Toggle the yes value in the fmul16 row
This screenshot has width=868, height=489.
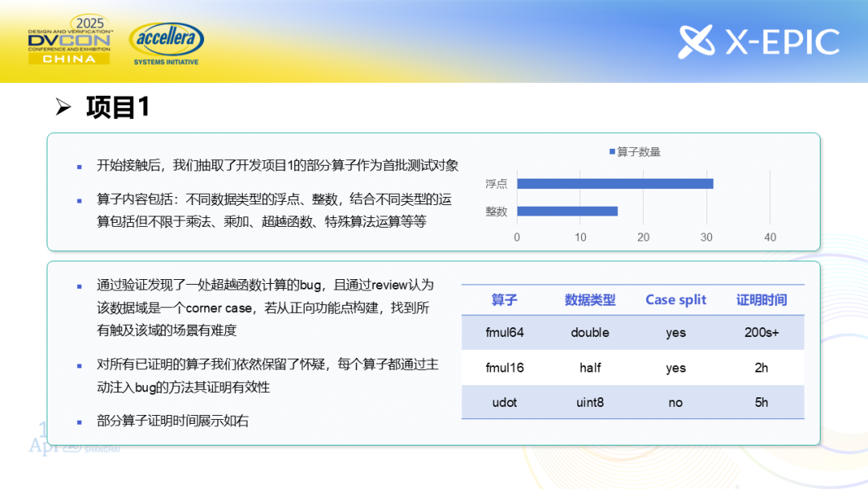click(675, 368)
